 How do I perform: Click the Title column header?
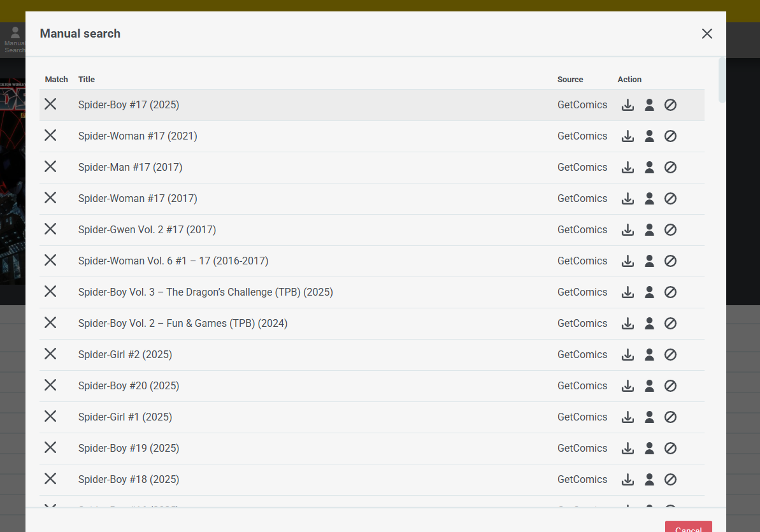click(x=86, y=80)
